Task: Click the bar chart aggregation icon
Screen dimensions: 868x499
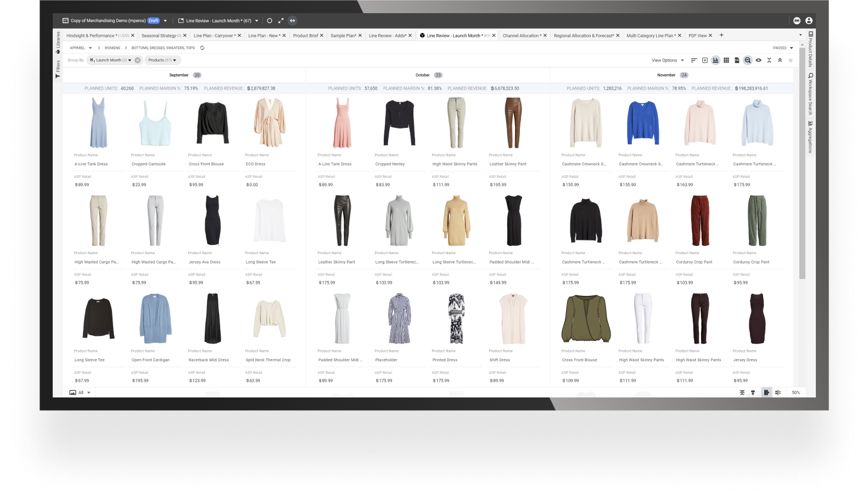Action: click(715, 60)
